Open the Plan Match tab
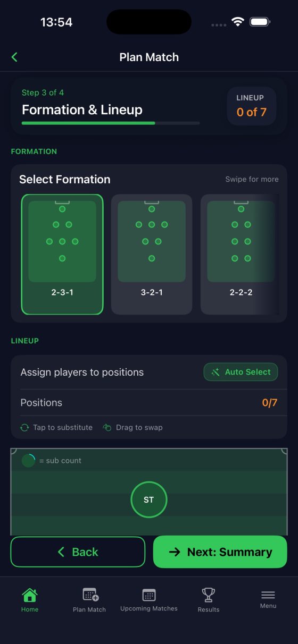 [89, 600]
